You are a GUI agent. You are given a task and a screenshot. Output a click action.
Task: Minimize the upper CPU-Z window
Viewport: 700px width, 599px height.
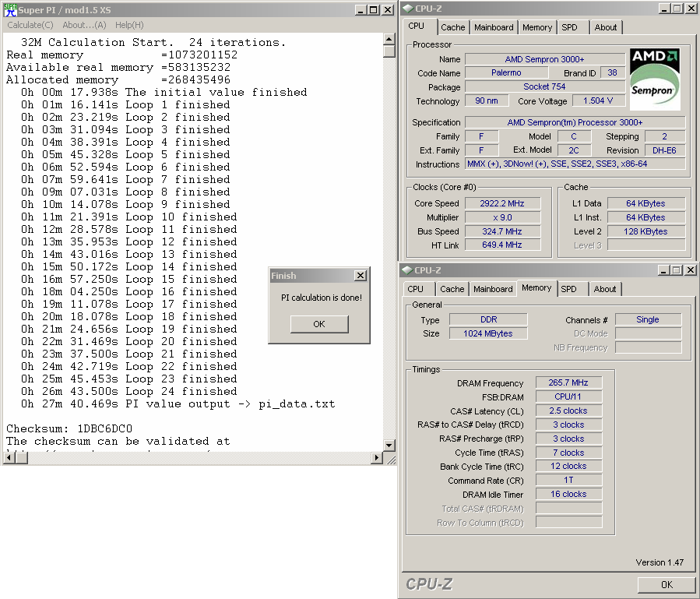click(664, 8)
